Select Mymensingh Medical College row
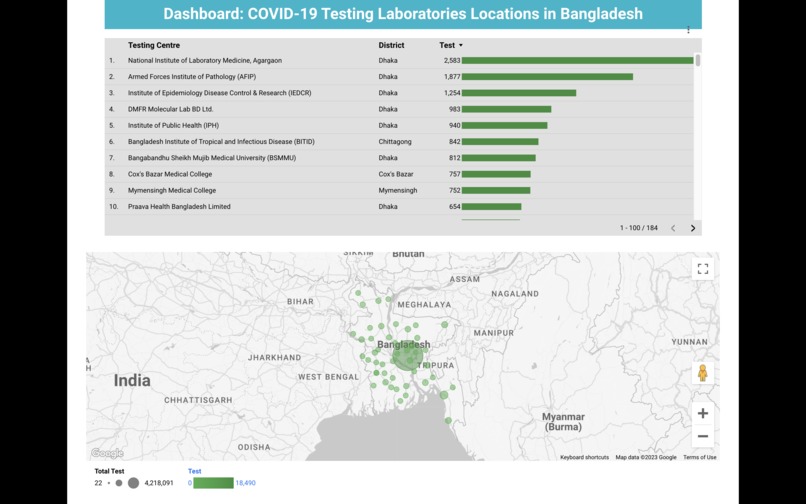 (x=399, y=190)
